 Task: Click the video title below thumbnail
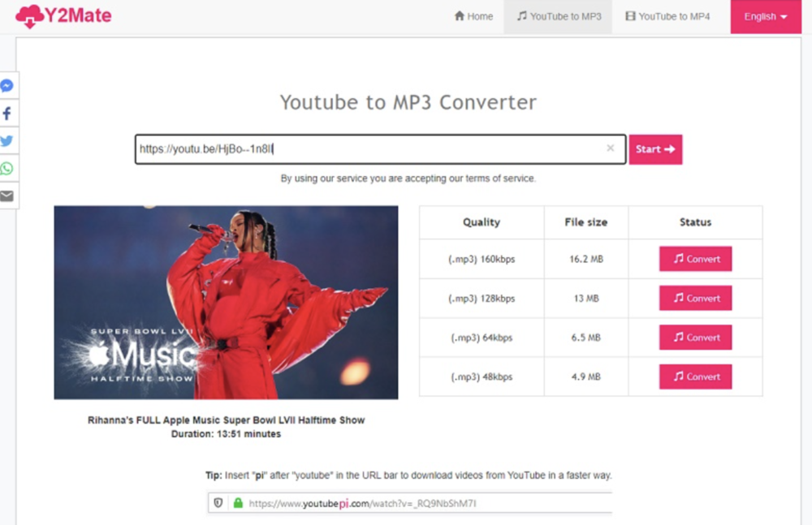click(226, 420)
